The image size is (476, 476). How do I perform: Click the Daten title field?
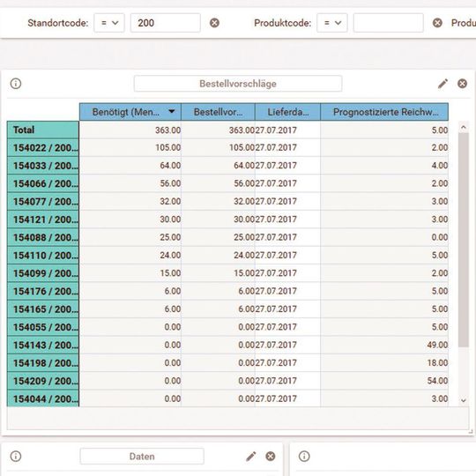point(142,457)
